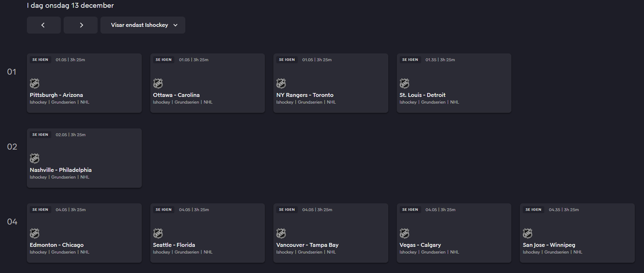Open the Edmonton - Chicago game title

coord(56,245)
